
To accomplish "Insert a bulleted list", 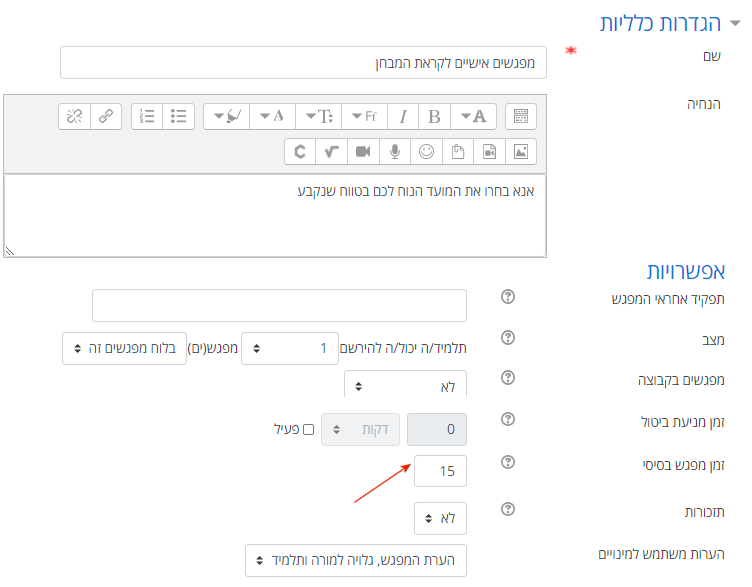I will (x=178, y=117).
